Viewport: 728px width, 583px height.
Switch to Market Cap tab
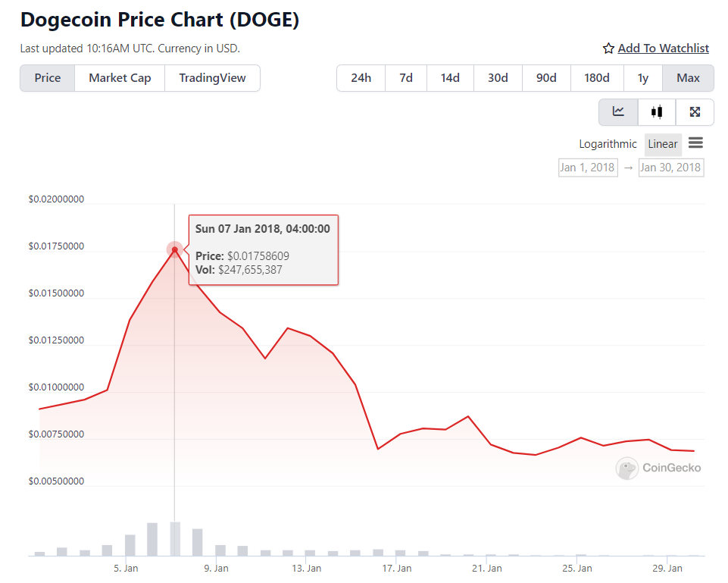pyautogui.click(x=120, y=78)
